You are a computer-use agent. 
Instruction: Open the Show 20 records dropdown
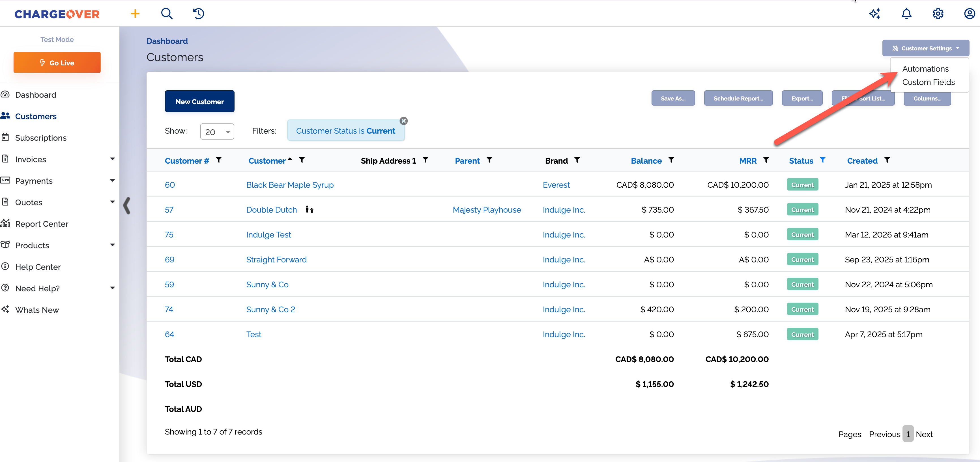[x=217, y=132]
